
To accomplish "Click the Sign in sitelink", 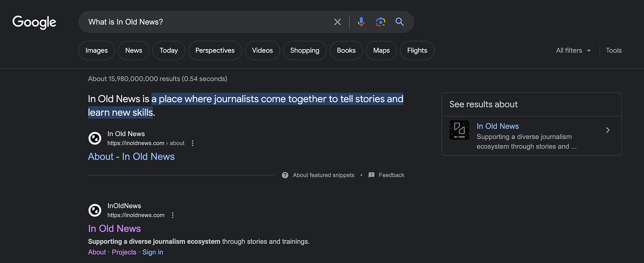I will pyautogui.click(x=153, y=252).
